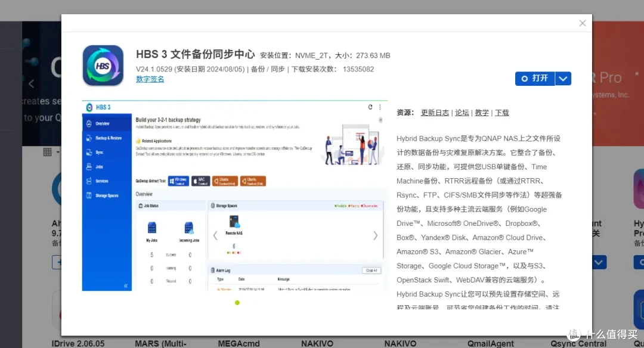
Task: Select Backup & Restore in HBS sidebar
Action: point(107,138)
